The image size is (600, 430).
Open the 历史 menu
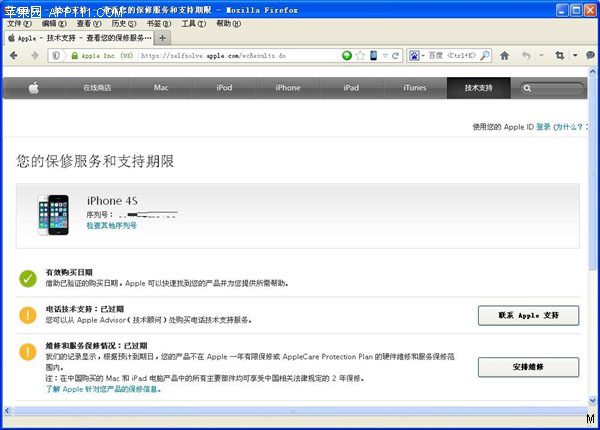(x=124, y=24)
